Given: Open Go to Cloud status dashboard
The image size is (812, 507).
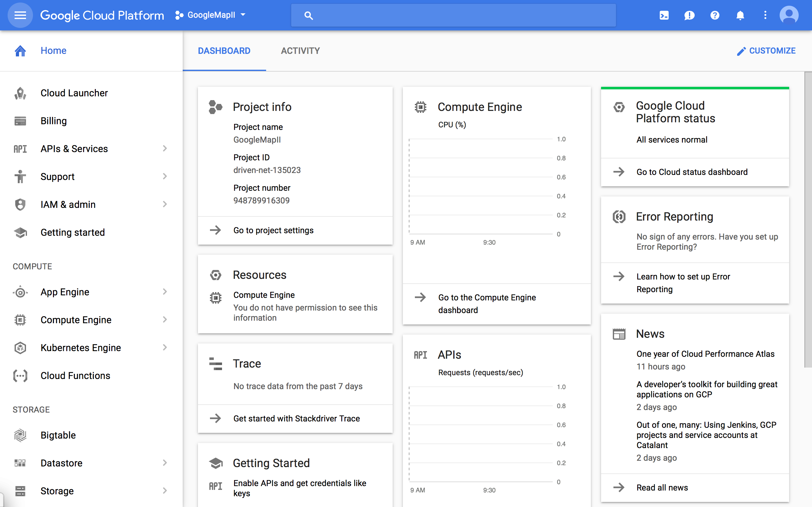Looking at the screenshot, I should coord(692,172).
